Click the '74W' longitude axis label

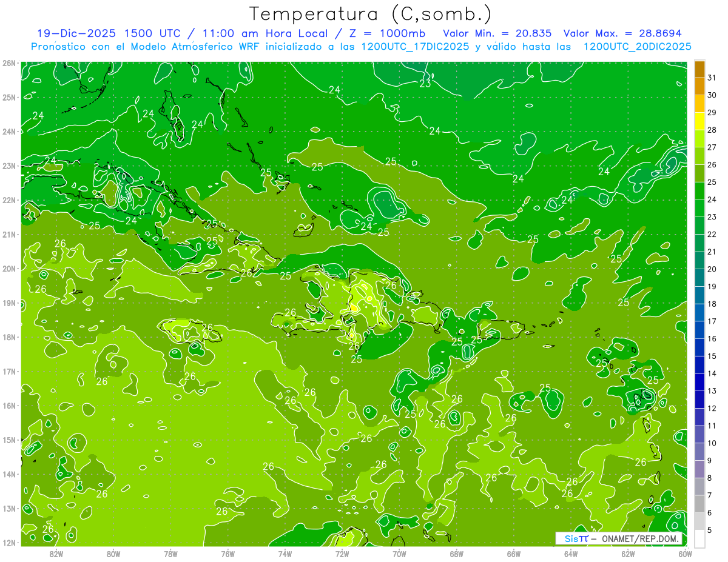pyautogui.click(x=285, y=554)
